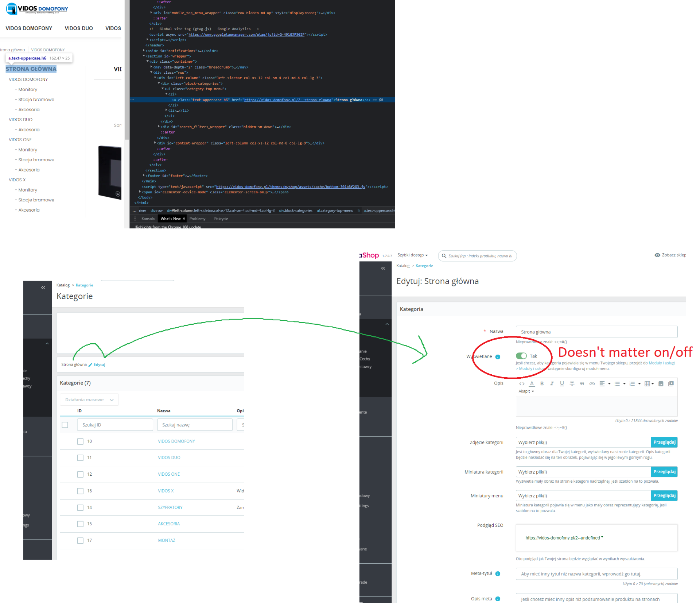Open the Problemy devtools tab

(x=197, y=219)
